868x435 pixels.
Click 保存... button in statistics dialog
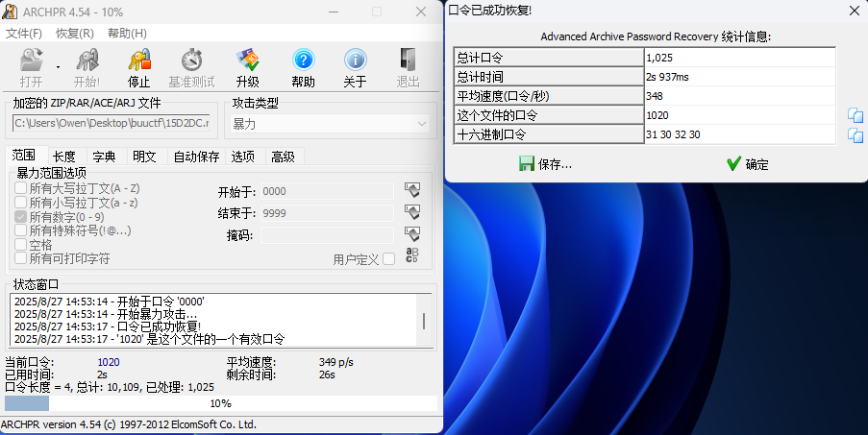(545, 164)
